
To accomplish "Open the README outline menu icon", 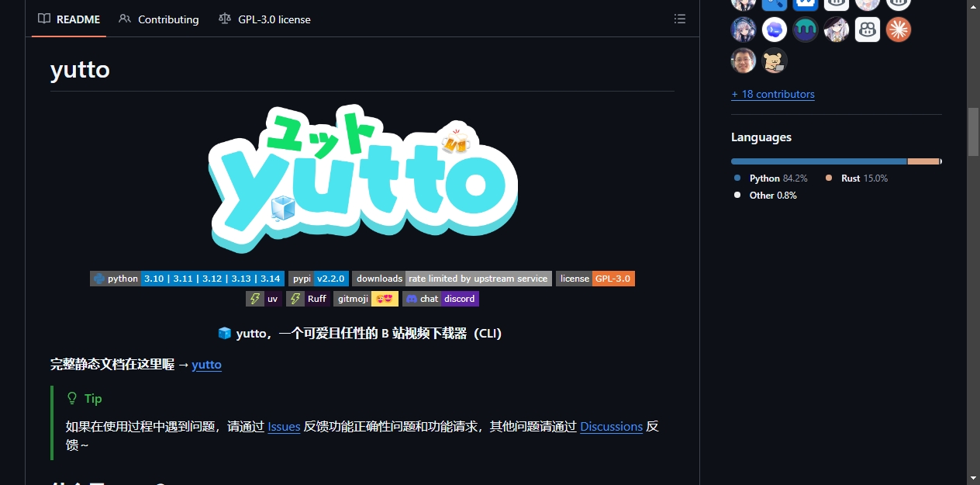I will [680, 19].
